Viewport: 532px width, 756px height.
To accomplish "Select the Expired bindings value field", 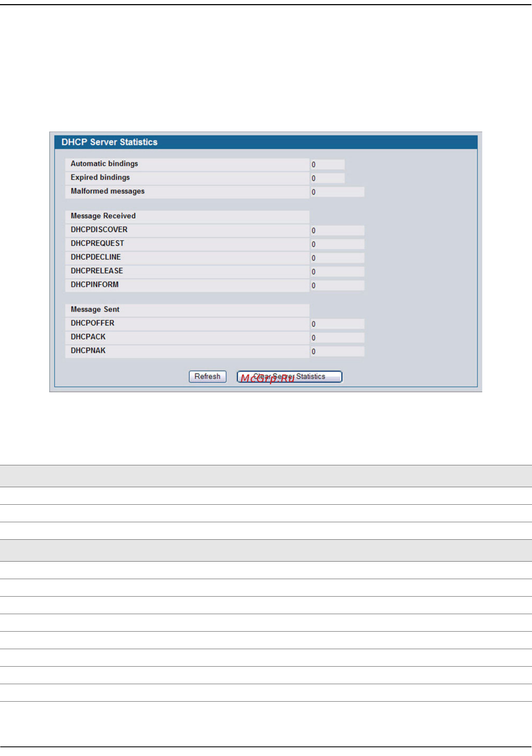I will (x=327, y=178).
